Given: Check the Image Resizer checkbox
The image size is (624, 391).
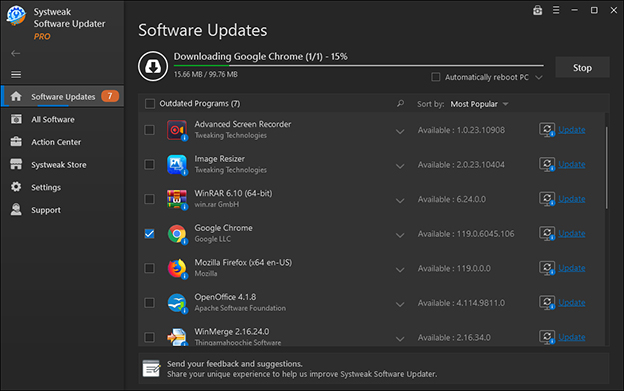Looking at the screenshot, I should 149,165.
